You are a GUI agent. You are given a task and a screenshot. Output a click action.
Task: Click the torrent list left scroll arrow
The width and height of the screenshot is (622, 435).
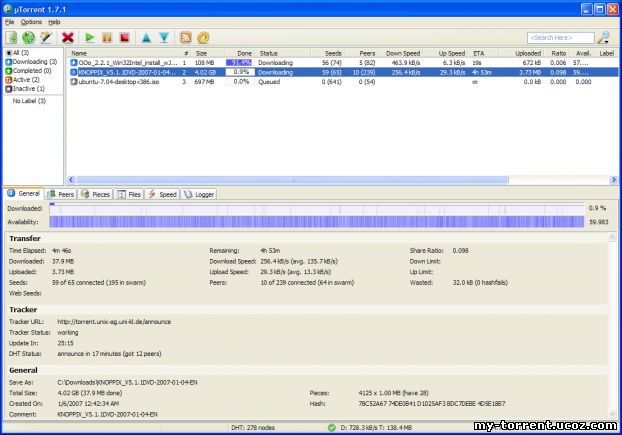71,180
